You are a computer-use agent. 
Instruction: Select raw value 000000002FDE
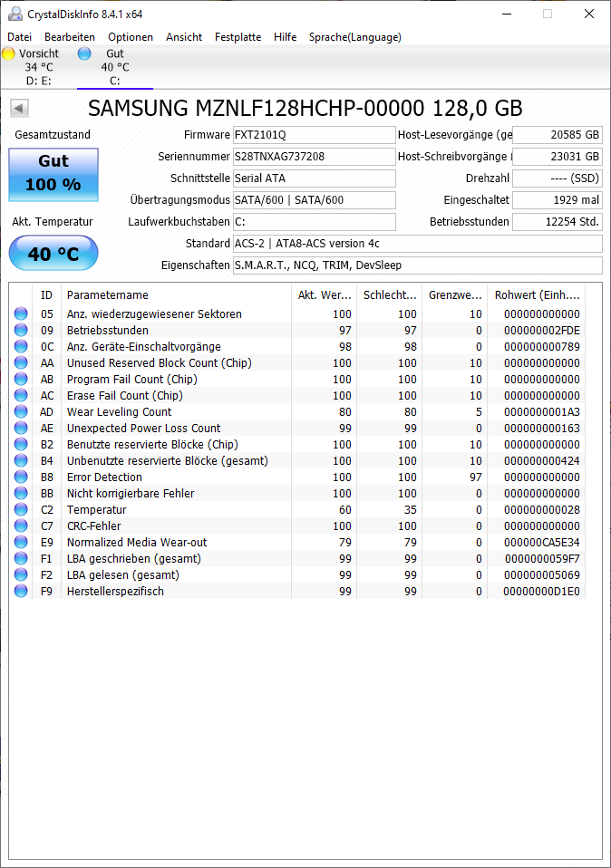coord(542,331)
